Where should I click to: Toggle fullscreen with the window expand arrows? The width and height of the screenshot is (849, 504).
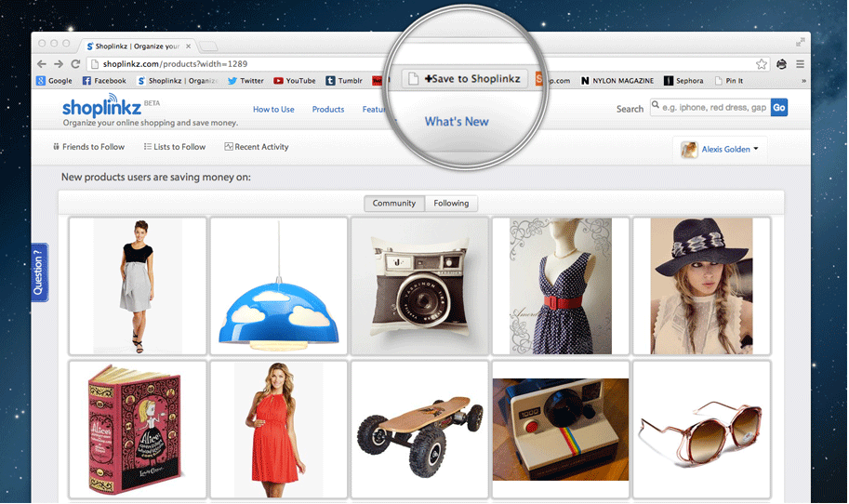[801, 42]
